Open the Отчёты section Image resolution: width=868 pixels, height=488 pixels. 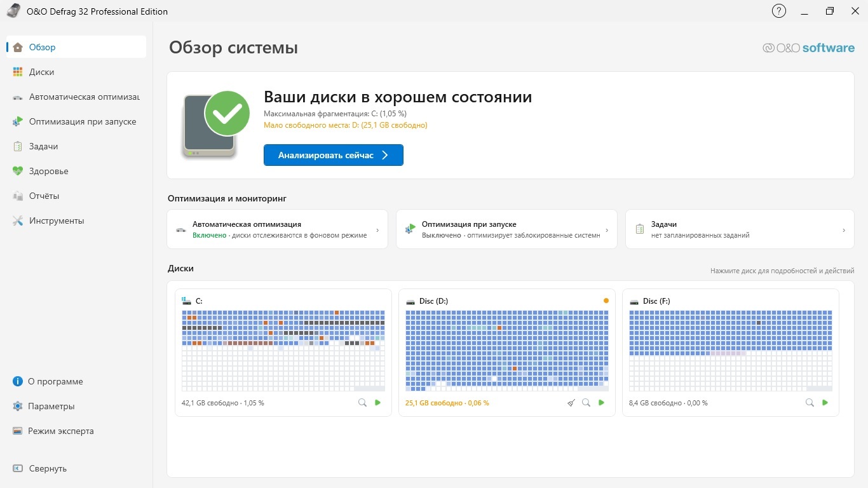point(76,196)
